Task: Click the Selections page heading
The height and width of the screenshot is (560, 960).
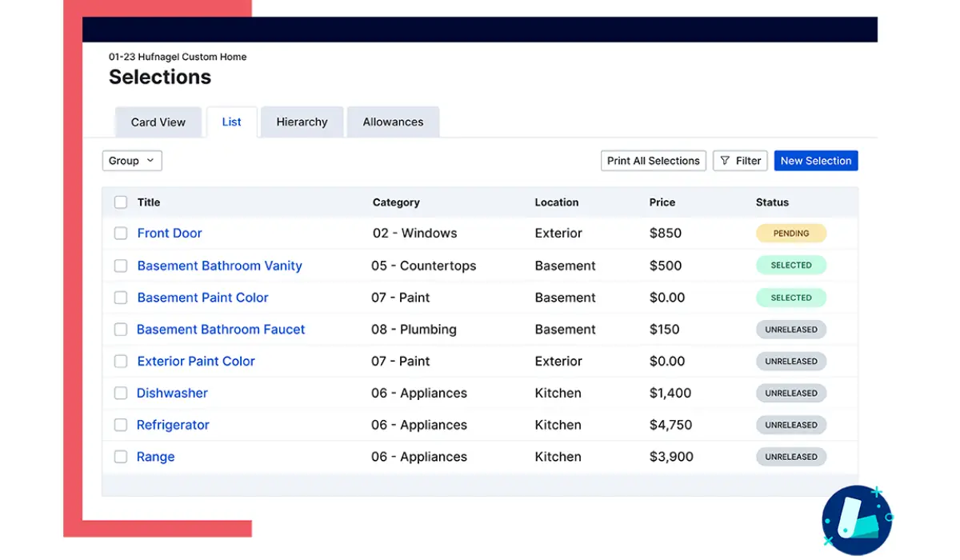Action: click(x=160, y=77)
